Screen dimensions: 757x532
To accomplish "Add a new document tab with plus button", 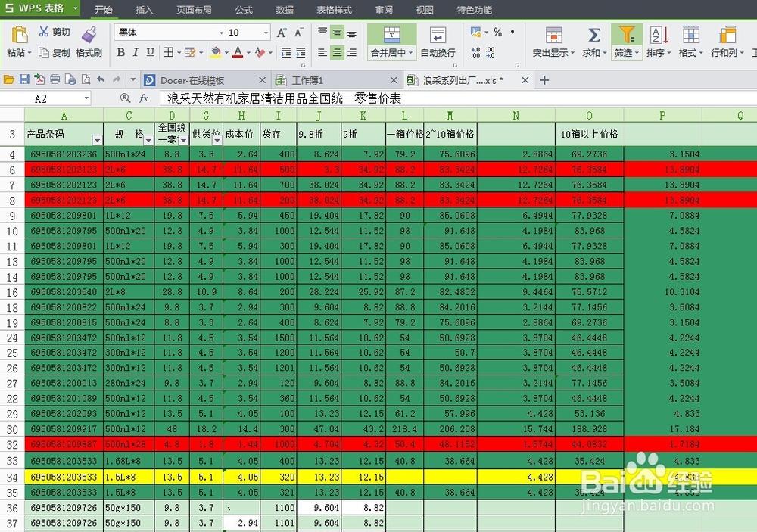I will pyautogui.click(x=544, y=80).
